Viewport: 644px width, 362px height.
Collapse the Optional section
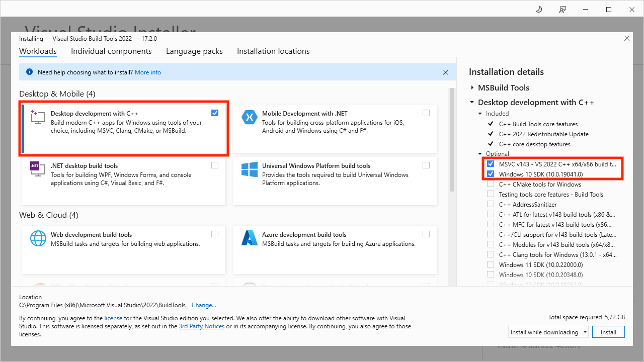(x=479, y=153)
